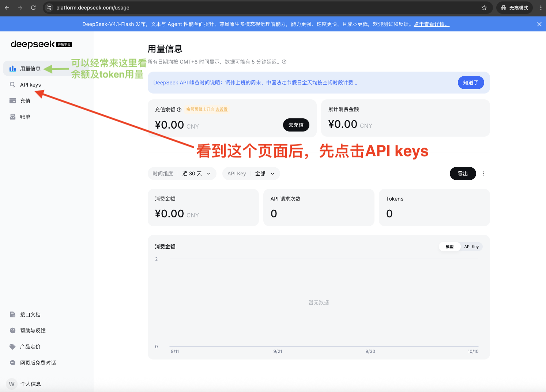Reload the page in the browser

pyautogui.click(x=33, y=8)
